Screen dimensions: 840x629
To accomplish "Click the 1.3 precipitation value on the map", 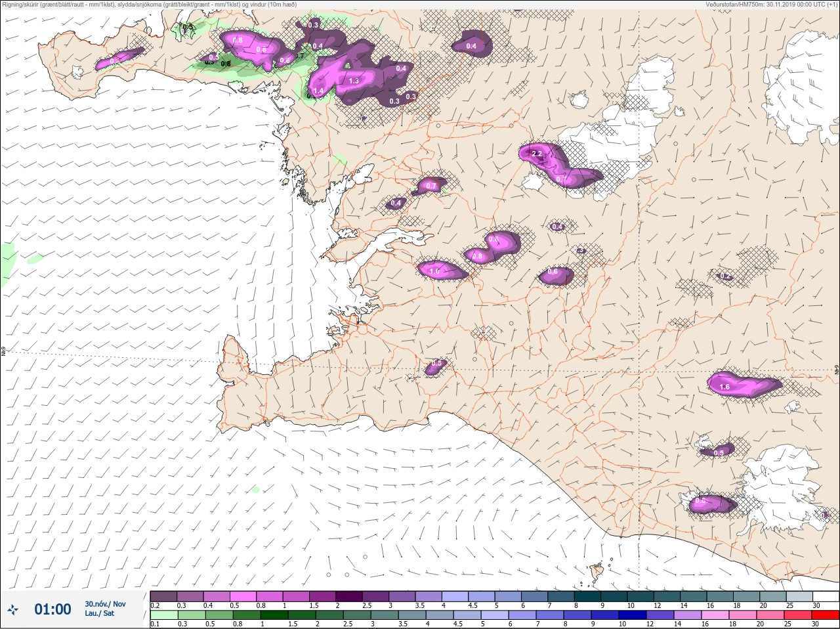I will (354, 81).
